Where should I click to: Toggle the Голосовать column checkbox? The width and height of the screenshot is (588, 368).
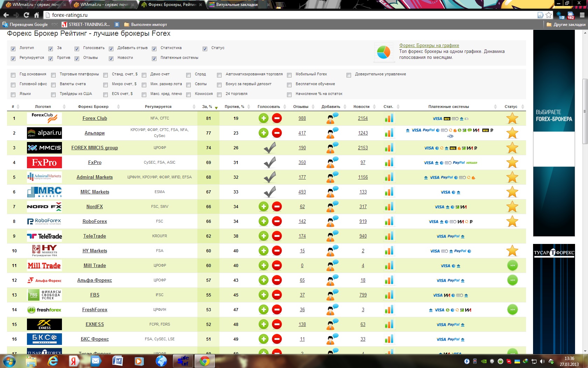tap(77, 49)
